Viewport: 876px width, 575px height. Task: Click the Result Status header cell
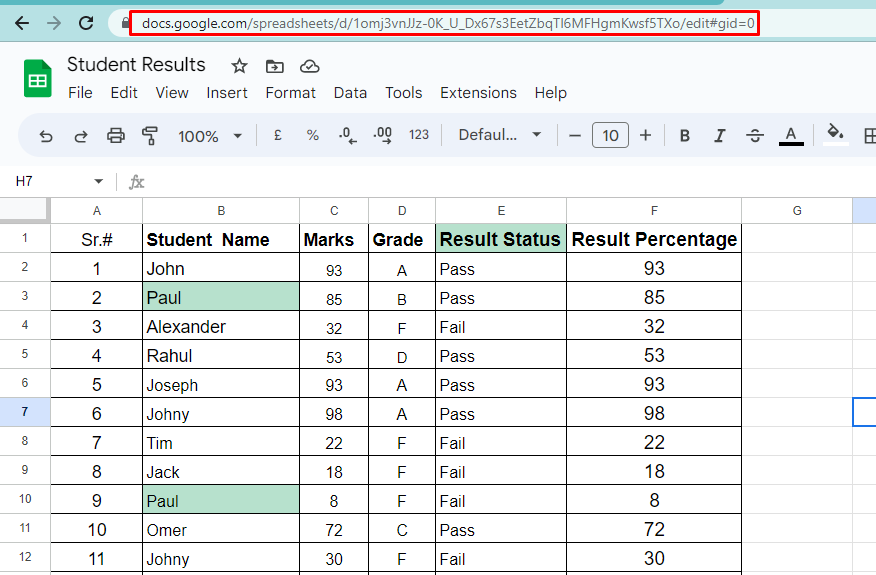pyautogui.click(x=501, y=239)
